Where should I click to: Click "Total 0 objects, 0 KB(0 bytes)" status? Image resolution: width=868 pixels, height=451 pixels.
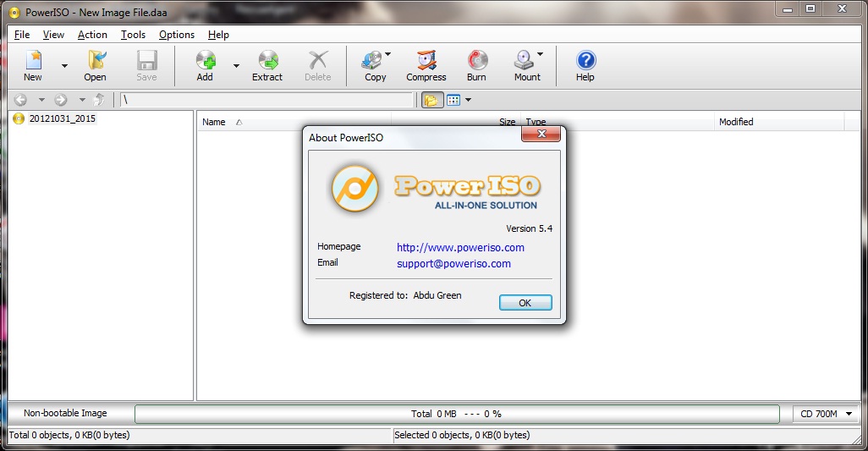click(x=69, y=435)
